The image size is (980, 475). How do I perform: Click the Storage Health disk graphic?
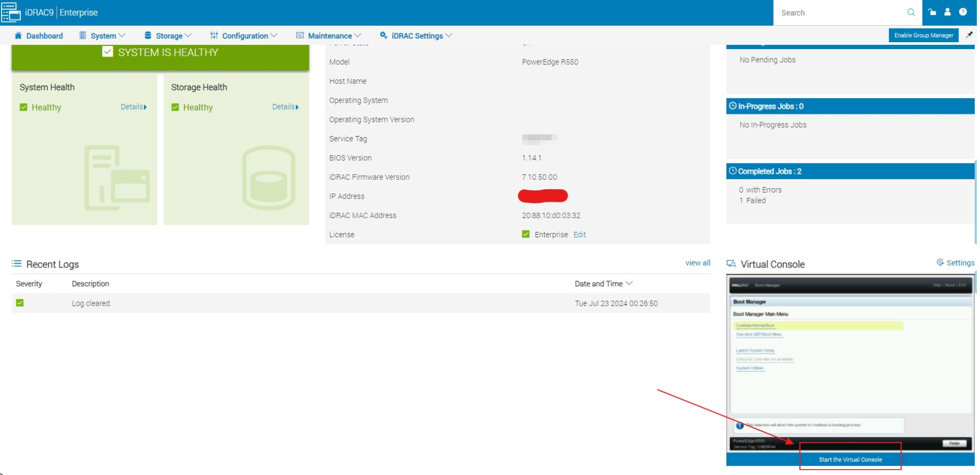point(269,178)
